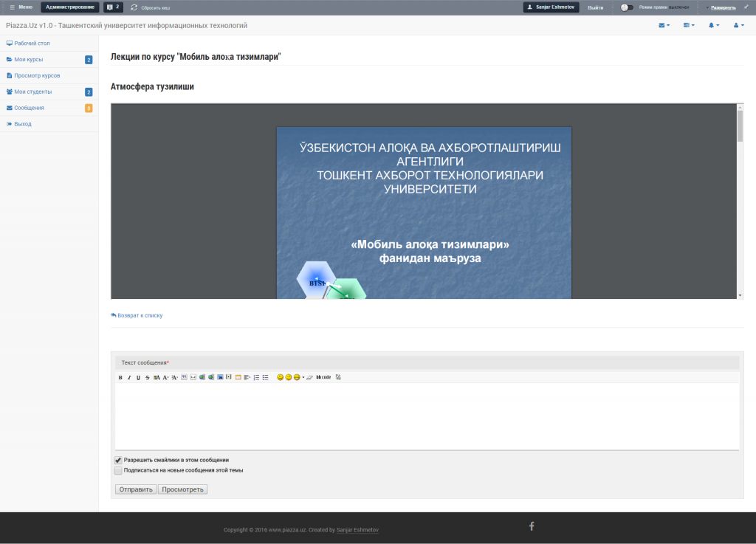Screen dimensions: 756x544
Task: Insert a hyperlink using the globe icon
Action: coord(202,377)
